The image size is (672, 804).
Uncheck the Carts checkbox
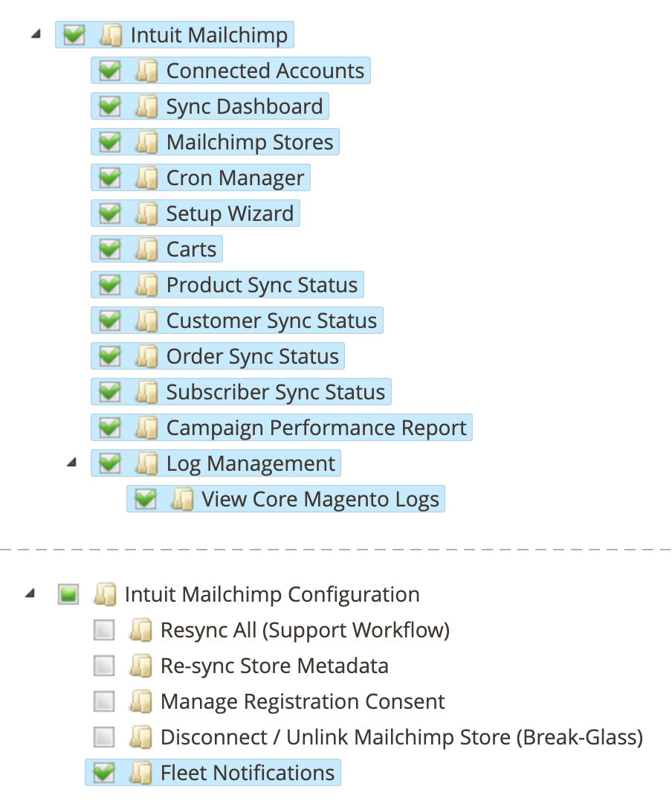[110, 249]
